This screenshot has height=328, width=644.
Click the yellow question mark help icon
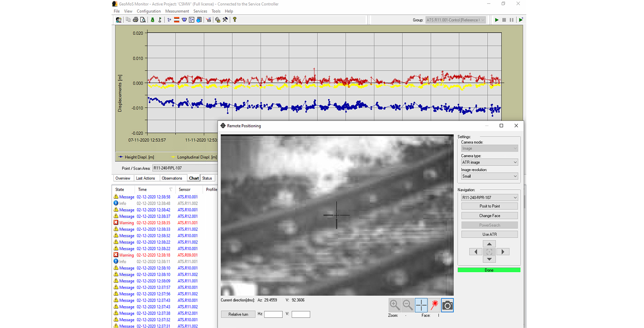(x=235, y=20)
